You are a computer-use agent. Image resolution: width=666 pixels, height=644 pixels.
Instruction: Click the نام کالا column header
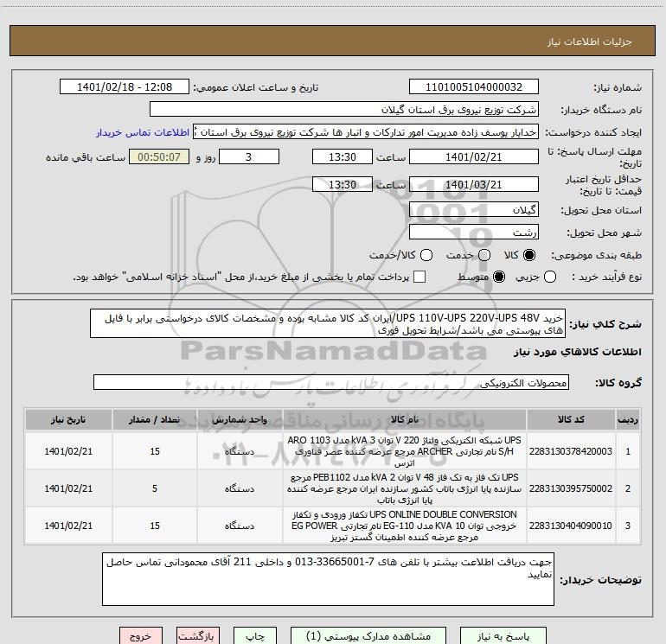[405, 419]
